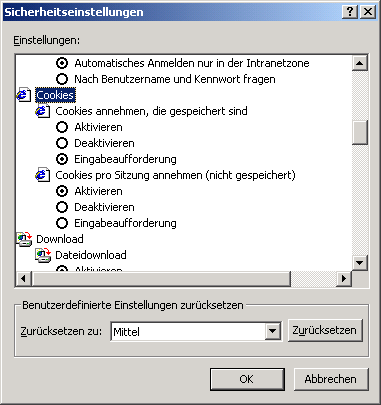This screenshot has width=381, height=405.
Task: Click the horizontal scroll right arrow
Action: 344,278
